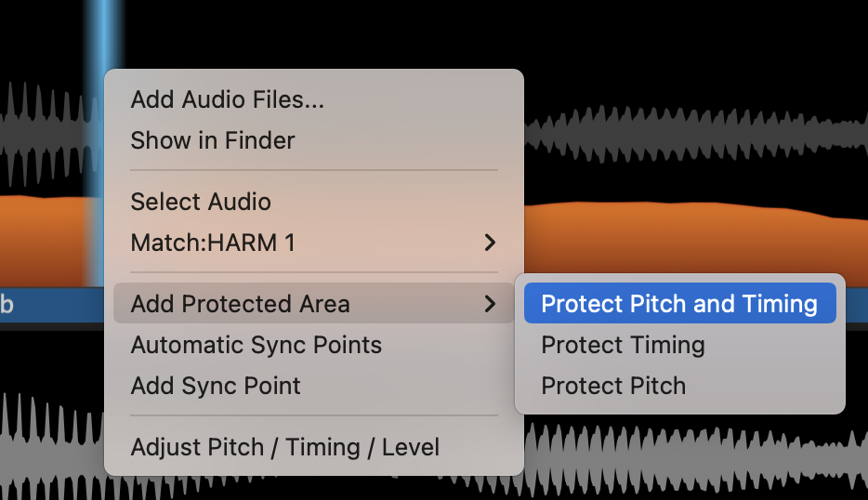Choose Protect Timing in the submenu
868x500 pixels.
click(x=623, y=345)
